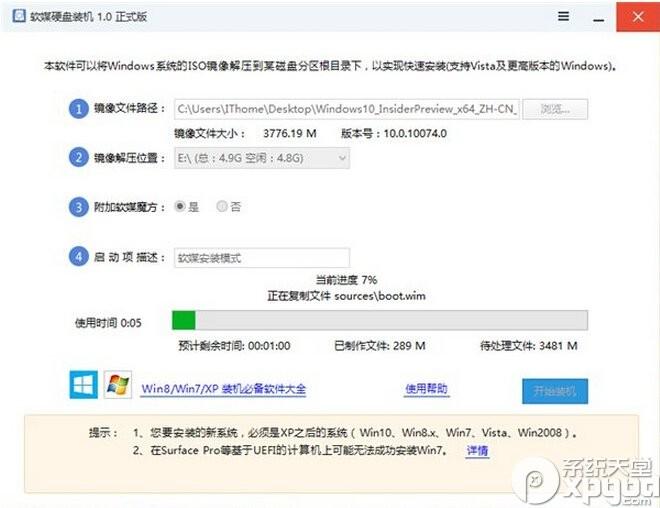Click the 正在复制文件 sources\boot.wim status
The image size is (660, 508).
346,296
